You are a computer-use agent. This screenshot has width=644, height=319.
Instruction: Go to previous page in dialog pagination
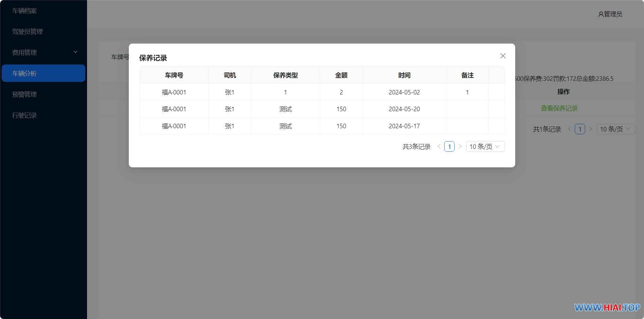click(x=439, y=146)
